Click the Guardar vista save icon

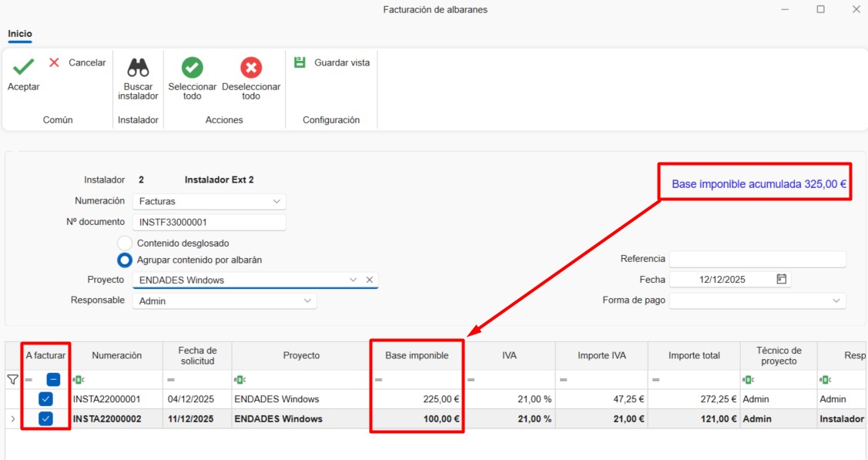pos(300,62)
